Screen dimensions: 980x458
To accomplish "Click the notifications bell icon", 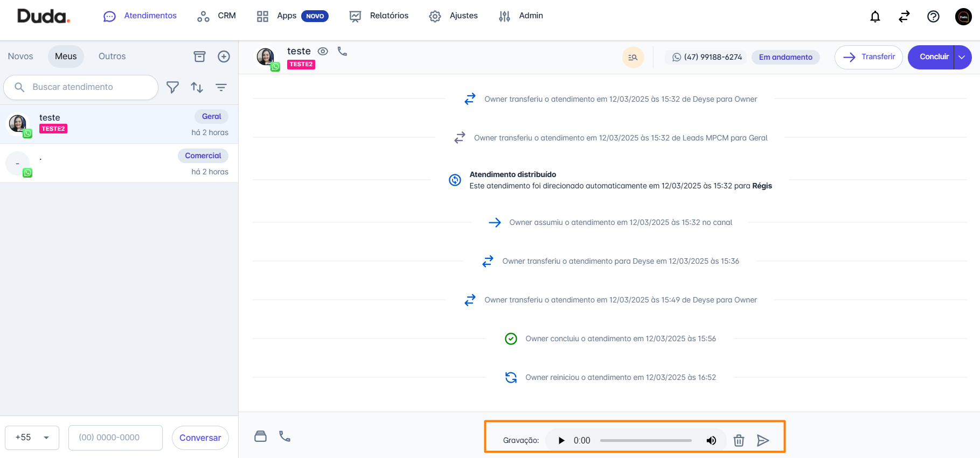I will click(875, 17).
